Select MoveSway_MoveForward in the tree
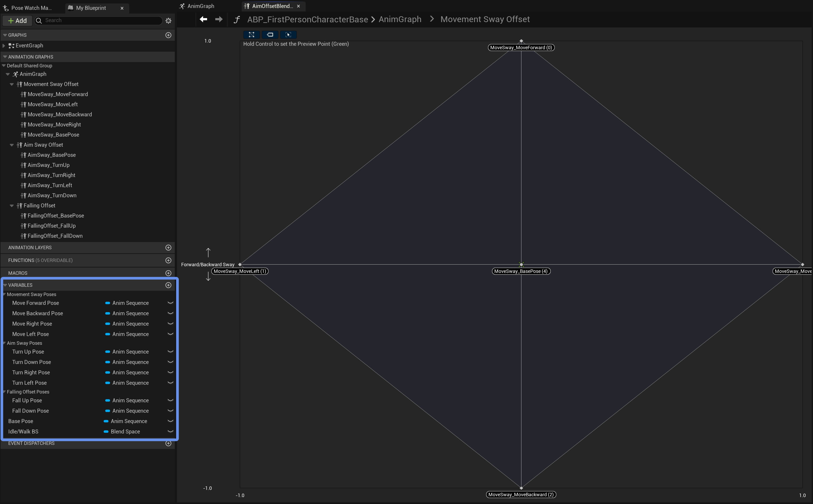Viewport: 813px width, 504px height. click(58, 94)
